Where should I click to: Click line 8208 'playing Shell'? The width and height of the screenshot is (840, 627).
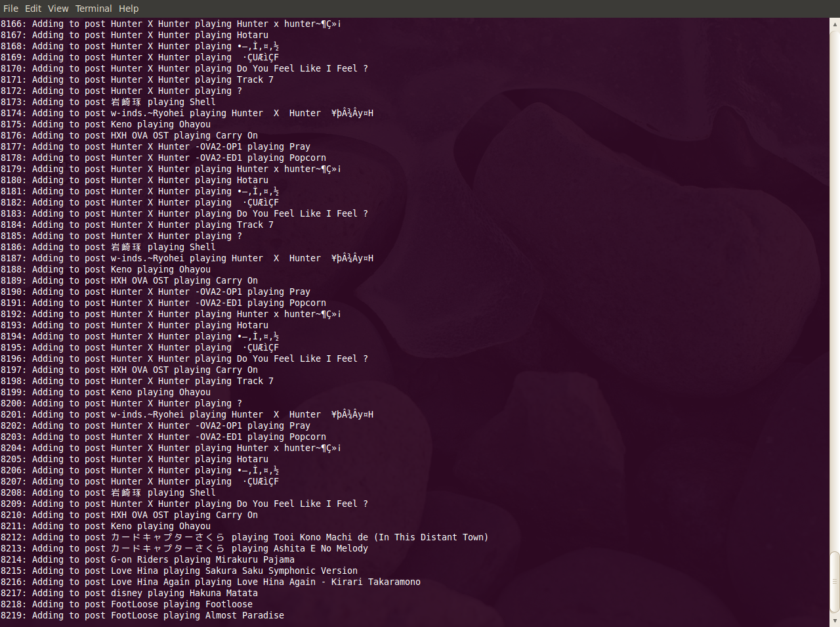point(182,493)
